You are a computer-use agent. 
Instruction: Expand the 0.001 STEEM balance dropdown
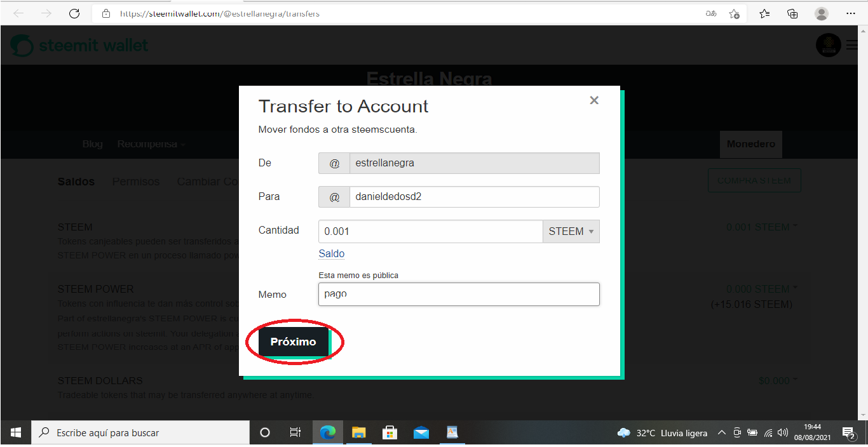click(762, 227)
